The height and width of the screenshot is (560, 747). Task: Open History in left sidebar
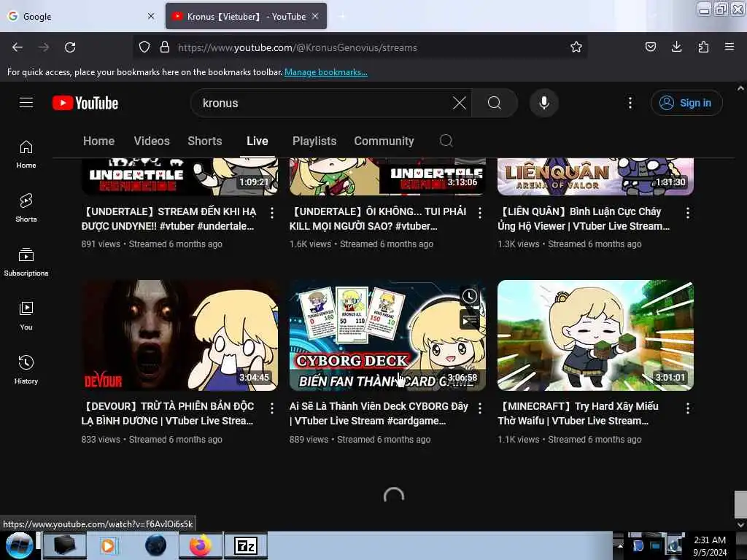tap(26, 370)
